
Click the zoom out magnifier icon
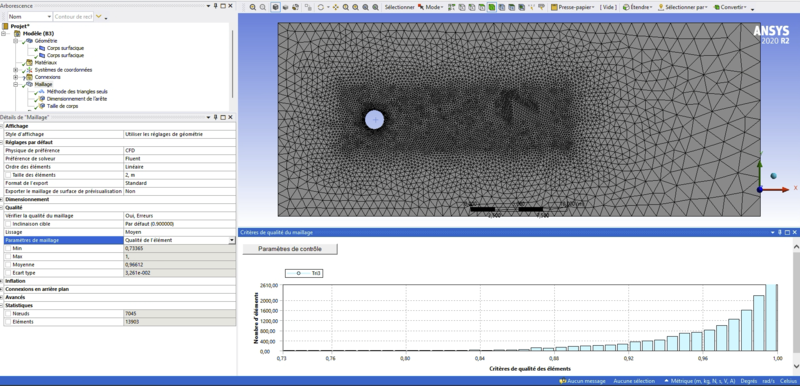(263, 7)
